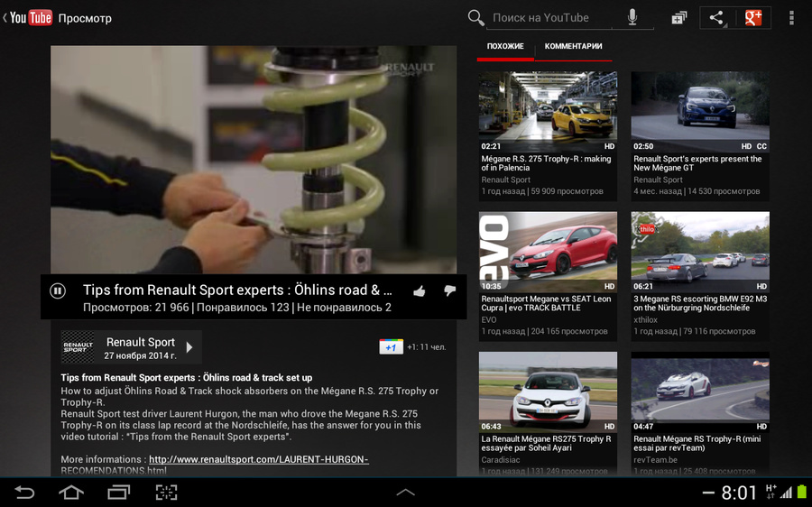This screenshot has height=507, width=812.
Task: Tap the video player area
Action: point(254,160)
